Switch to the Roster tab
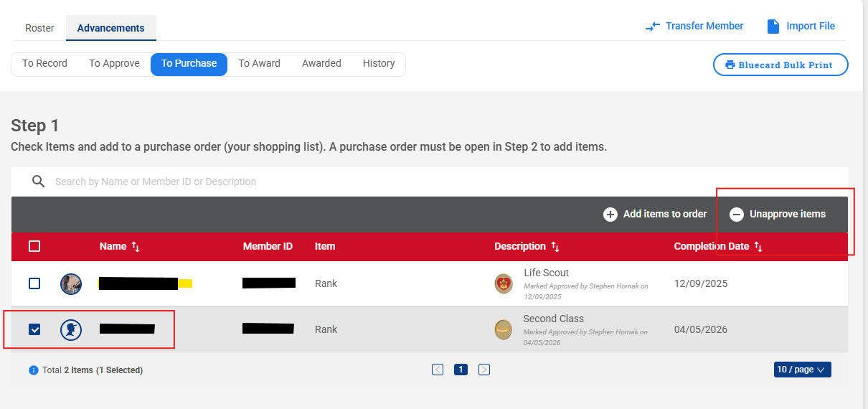This screenshot has width=868, height=409. (39, 28)
